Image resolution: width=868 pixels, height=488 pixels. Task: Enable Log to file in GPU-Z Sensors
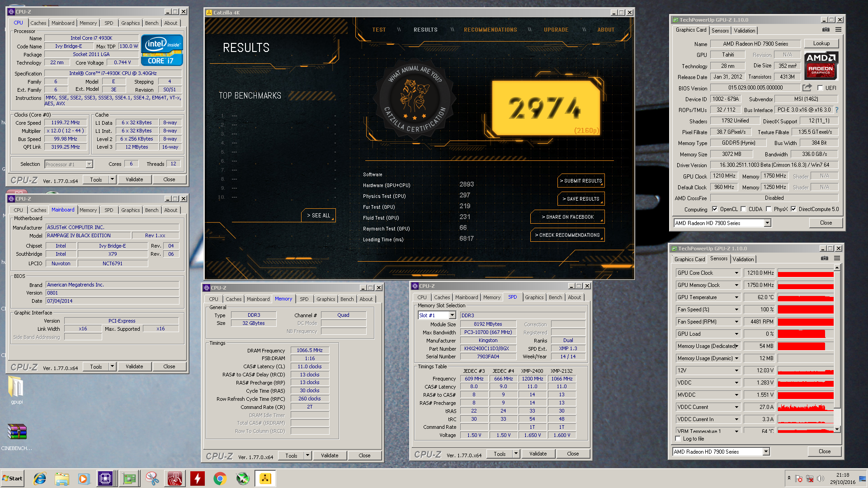(x=678, y=439)
